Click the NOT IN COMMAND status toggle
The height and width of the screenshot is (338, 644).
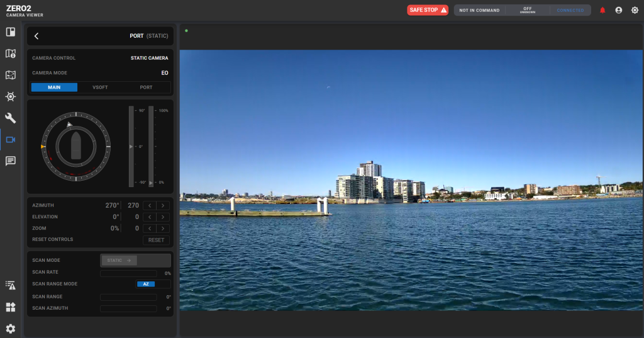479,10
